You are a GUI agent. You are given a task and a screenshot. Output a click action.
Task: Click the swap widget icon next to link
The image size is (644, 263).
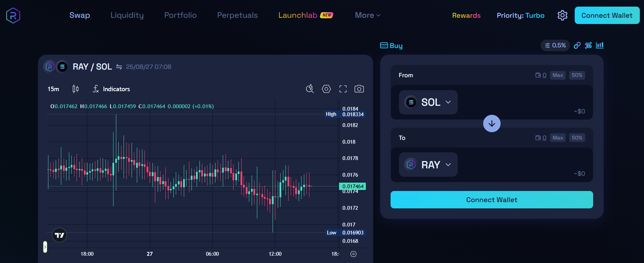(x=588, y=45)
